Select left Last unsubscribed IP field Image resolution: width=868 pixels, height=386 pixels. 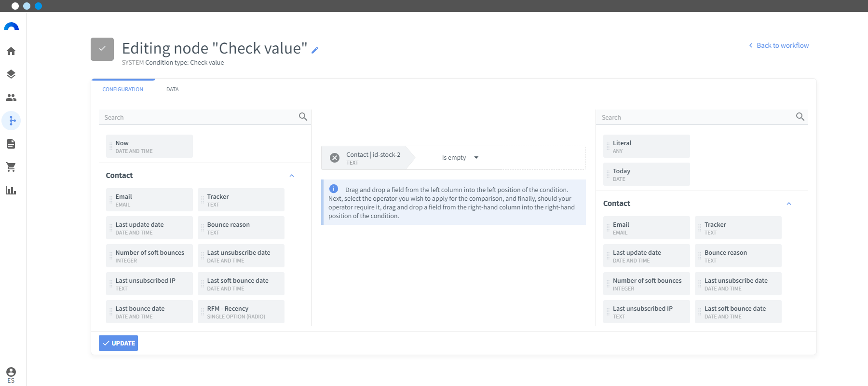149,284
